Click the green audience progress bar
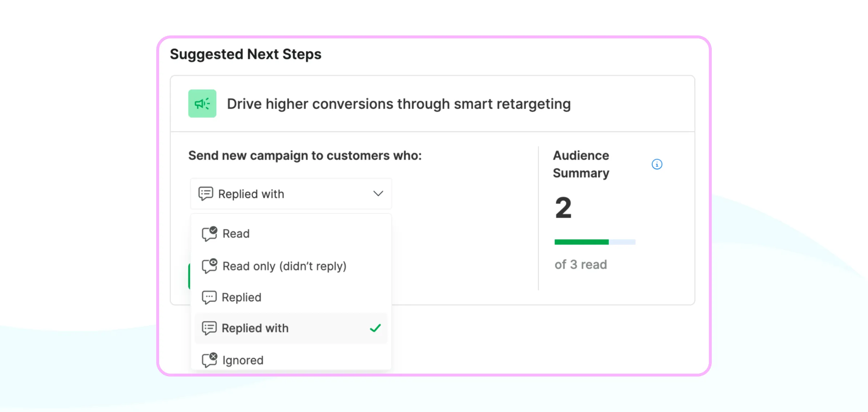The height and width of the screenshot is (412, 868). (x=595, y=242)
